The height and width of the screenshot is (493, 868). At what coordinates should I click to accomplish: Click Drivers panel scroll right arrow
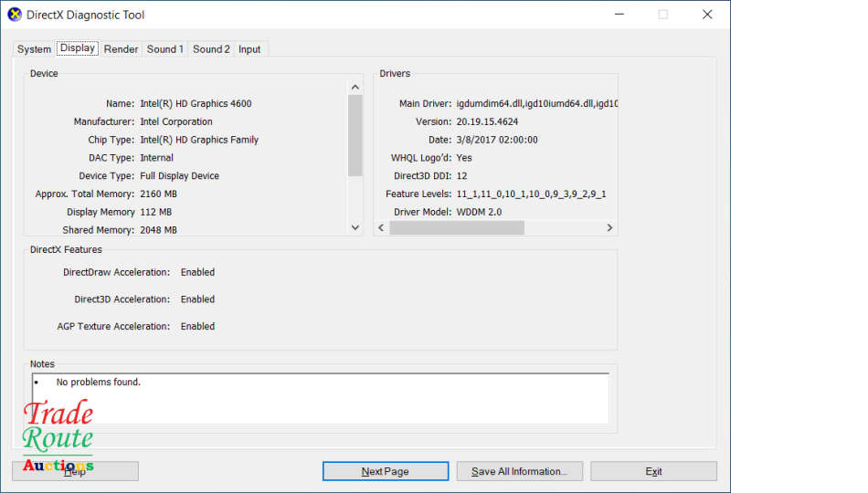point(609,228)
